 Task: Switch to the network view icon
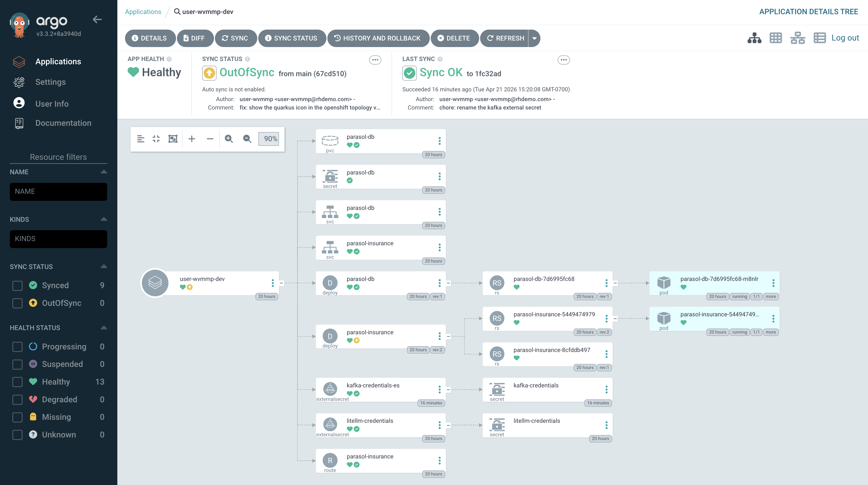798,38
